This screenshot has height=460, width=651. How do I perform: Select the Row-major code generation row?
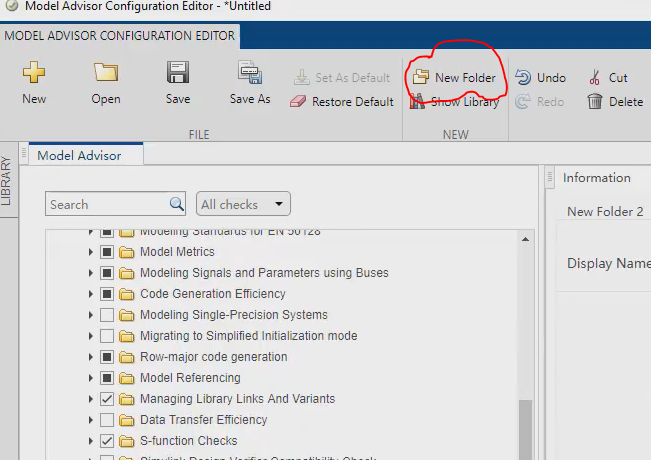click(x=282, y=357)
